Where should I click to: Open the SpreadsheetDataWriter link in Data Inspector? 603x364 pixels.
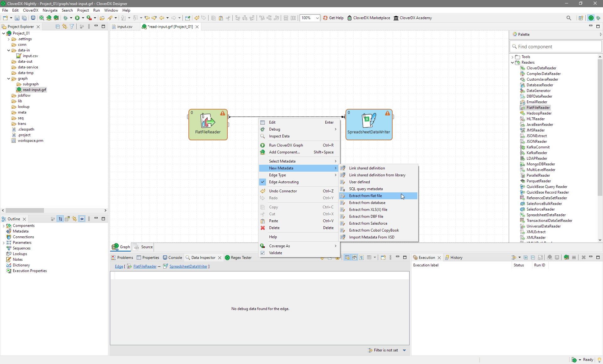tap(188, 266)
